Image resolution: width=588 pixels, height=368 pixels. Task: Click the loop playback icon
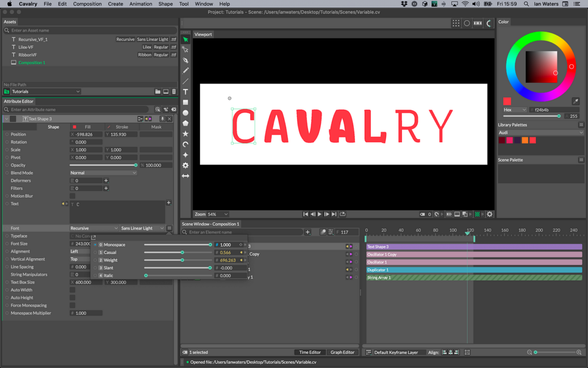pyautogui.click(x=342, y=214)
